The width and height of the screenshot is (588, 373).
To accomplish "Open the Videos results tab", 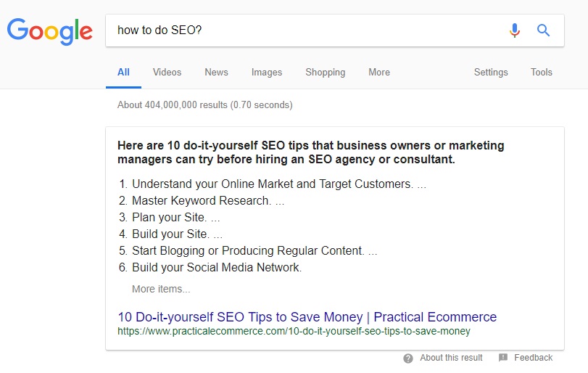I will (x=167, y=72).
